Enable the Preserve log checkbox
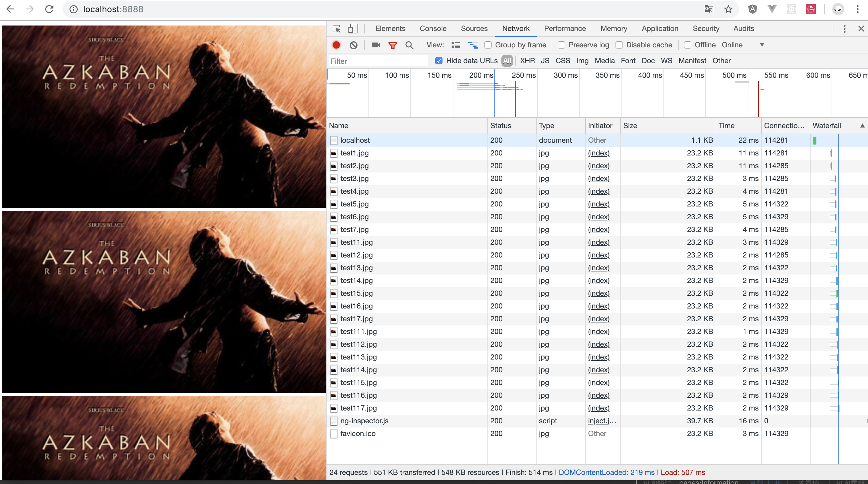Screen dimensions: 868x484 pyautogui.click(x=561, y=45)
